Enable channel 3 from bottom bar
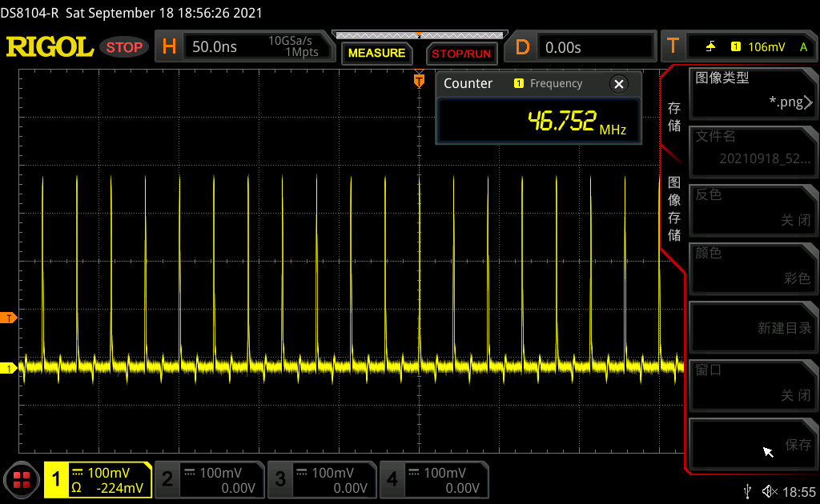The height and width of the screenshot is (504, 820). click(323, 479)
